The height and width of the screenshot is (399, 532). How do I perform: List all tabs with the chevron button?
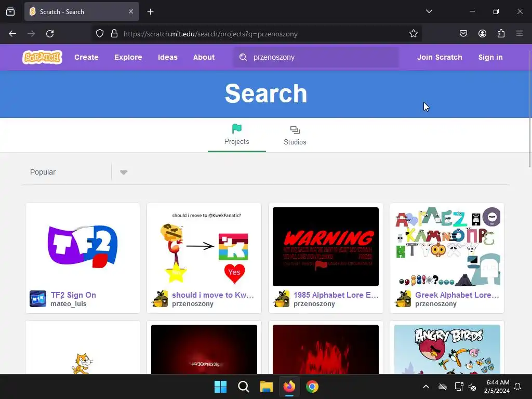coord(429,11)
